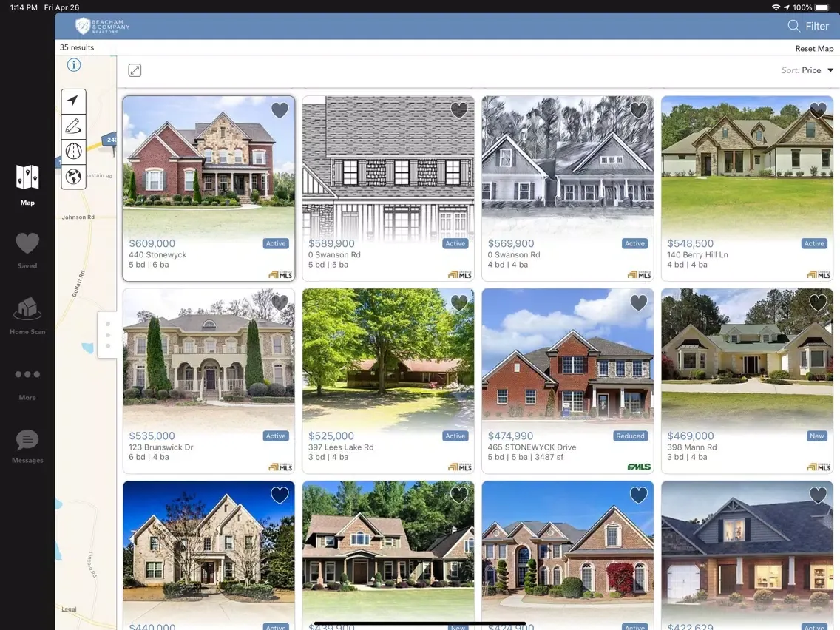Click the $609,000 price text

pos(152,243)
